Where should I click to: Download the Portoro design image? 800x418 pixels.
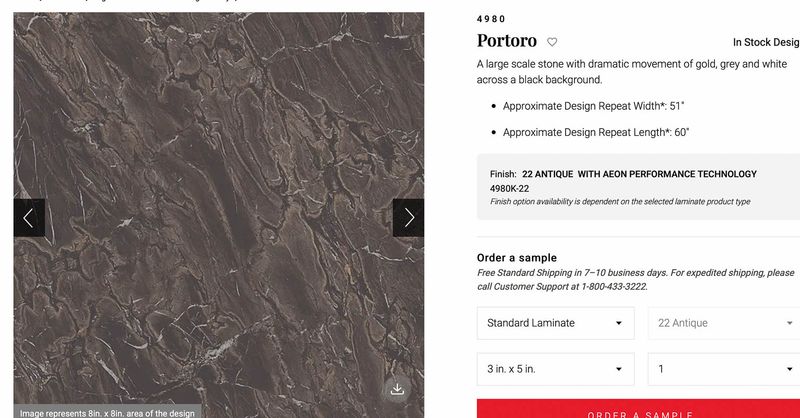[x=397, y=389]
